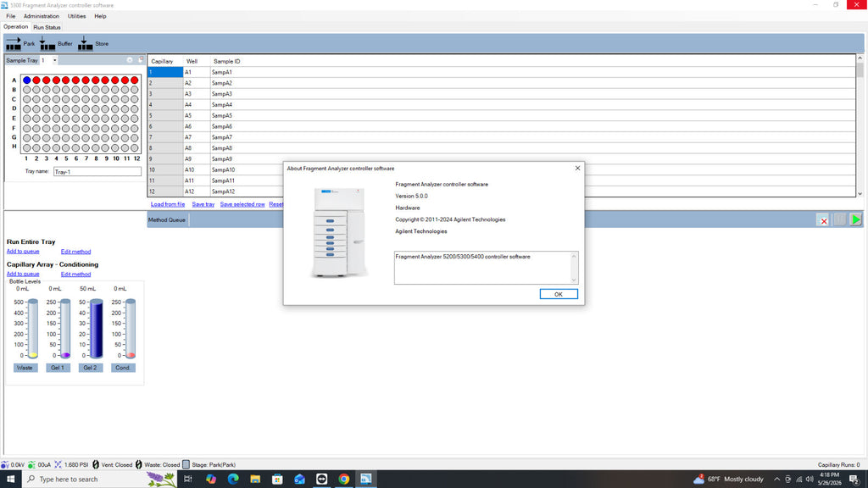Open Task View on taskbar

(187, 480)
